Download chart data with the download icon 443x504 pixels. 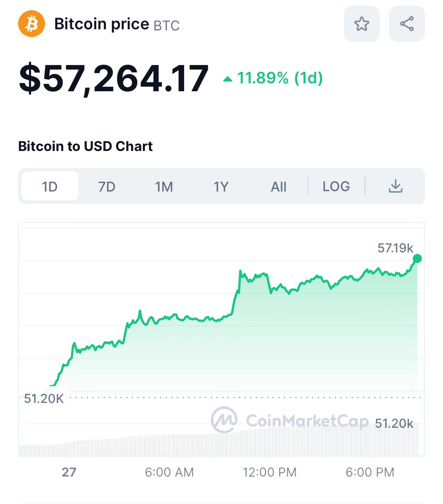tap(395, 186)
